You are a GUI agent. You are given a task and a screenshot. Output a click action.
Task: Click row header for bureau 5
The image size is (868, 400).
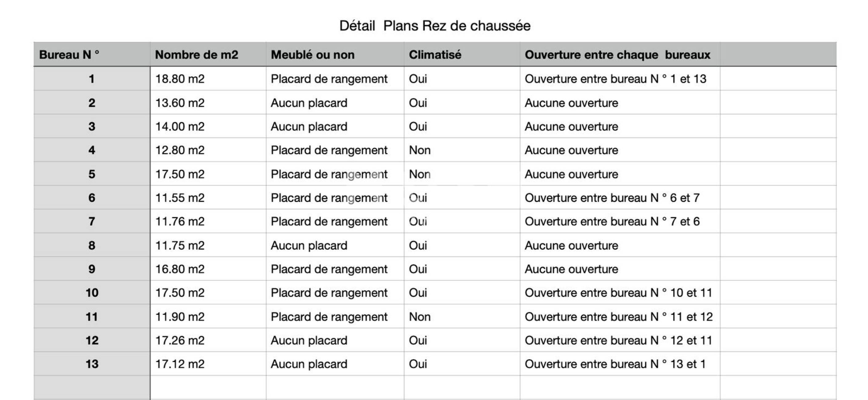[92, 174]
